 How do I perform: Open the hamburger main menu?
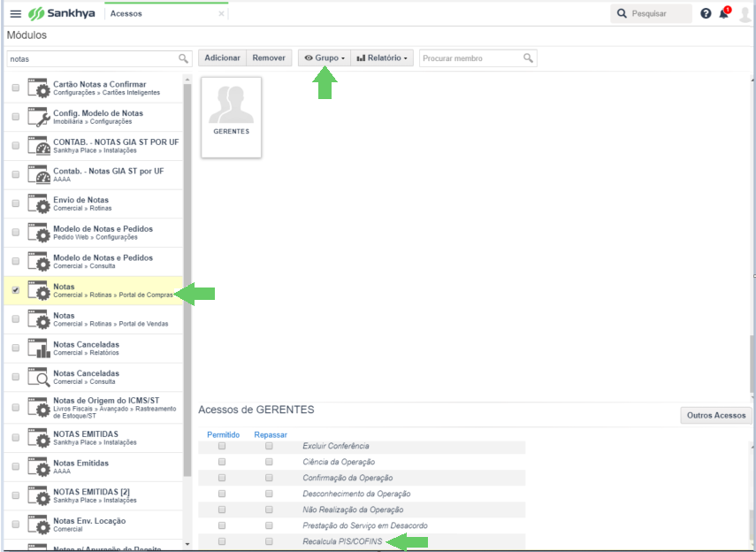coord(15,13)
